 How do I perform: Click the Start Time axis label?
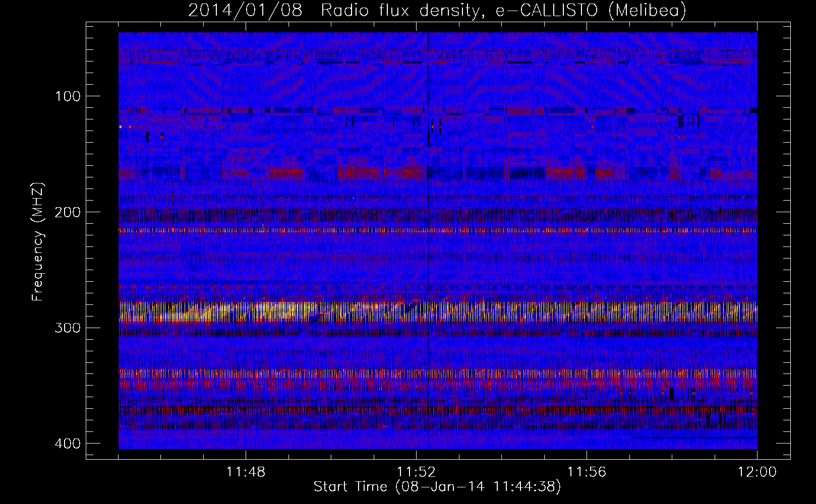tap(437, 487)
